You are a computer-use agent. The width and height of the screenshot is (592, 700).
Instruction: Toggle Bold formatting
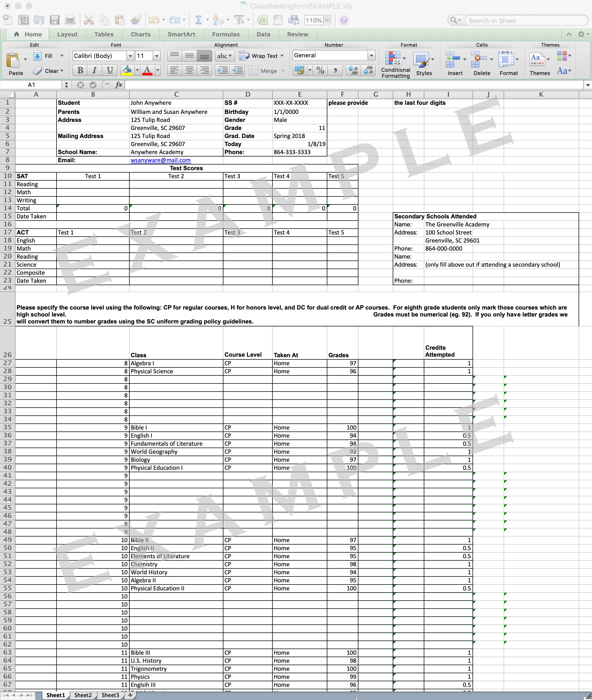tap(80, 70)
